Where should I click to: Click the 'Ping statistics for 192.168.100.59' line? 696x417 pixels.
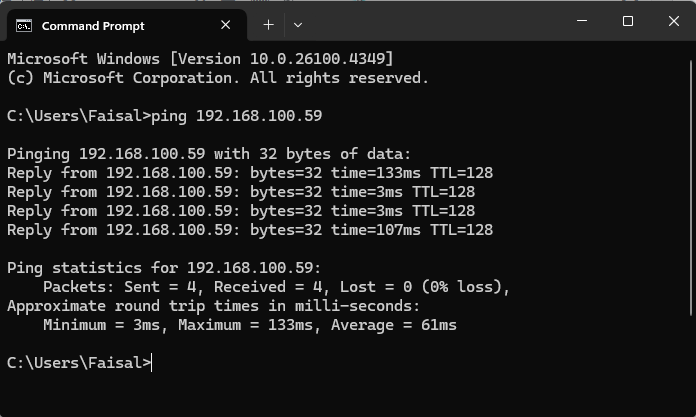164,268
